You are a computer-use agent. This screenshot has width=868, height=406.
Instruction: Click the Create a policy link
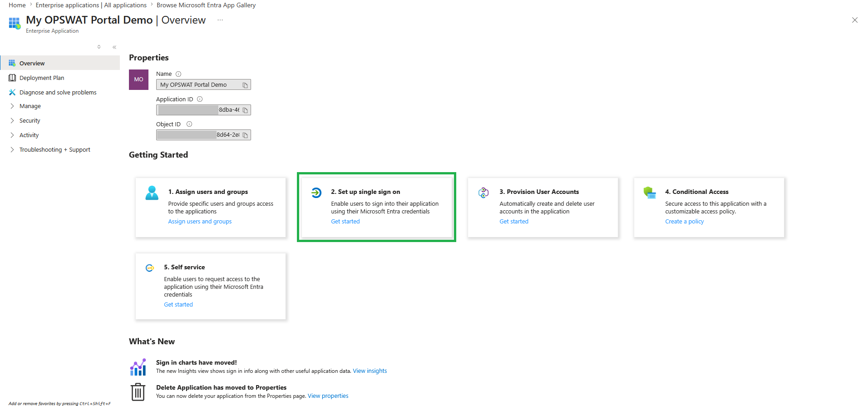(685, 222)
